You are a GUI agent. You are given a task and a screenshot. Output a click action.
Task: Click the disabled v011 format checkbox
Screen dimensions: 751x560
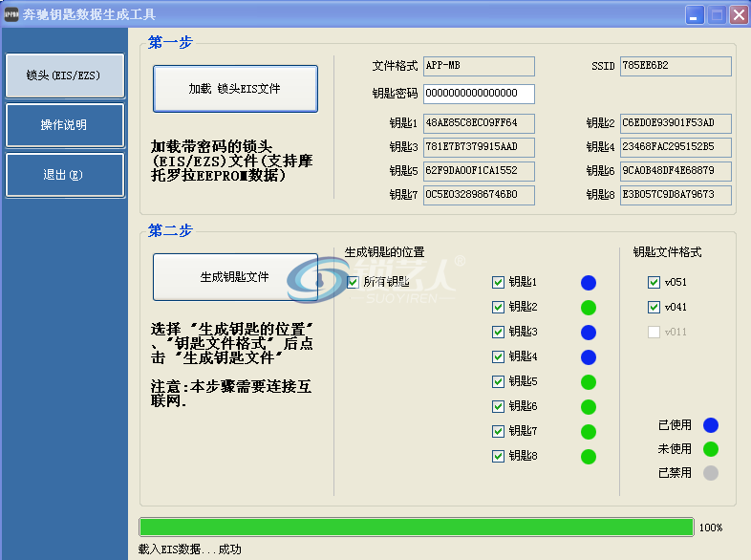654,332
